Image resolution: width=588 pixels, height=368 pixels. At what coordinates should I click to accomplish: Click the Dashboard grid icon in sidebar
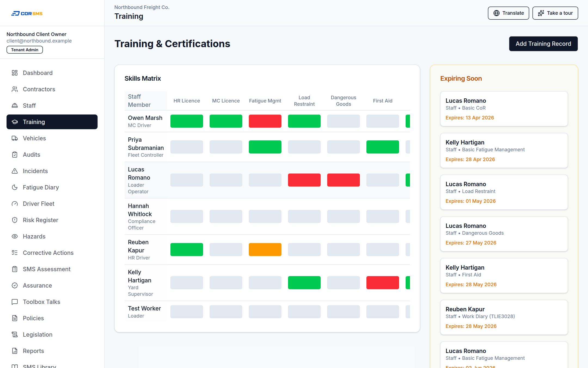[x=15, y=73]
